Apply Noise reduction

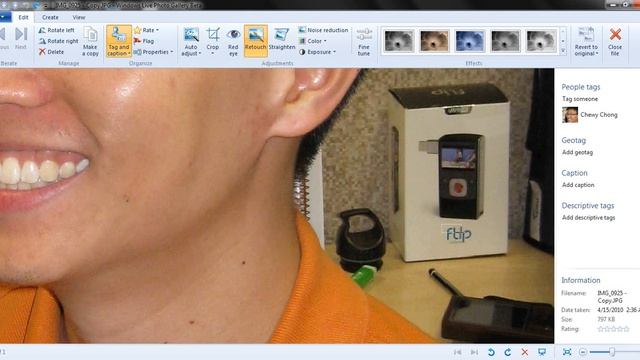323,30
